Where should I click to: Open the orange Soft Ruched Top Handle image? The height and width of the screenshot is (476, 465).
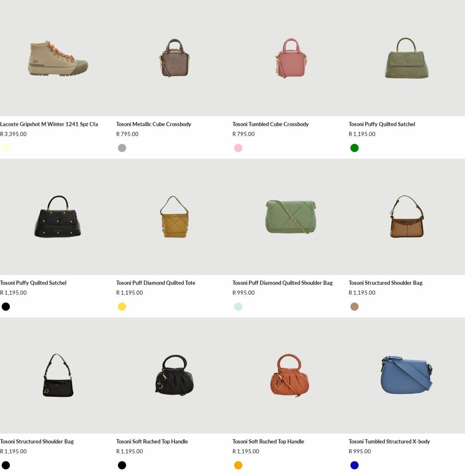click(x=291, y=376)
